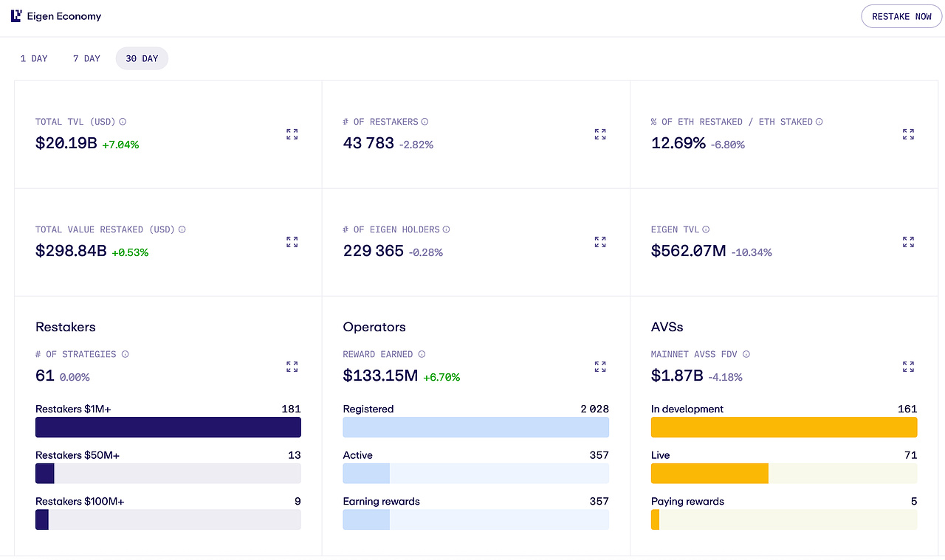
Task: Click the RESTAKE NOW button
Action: click(902, 16)
